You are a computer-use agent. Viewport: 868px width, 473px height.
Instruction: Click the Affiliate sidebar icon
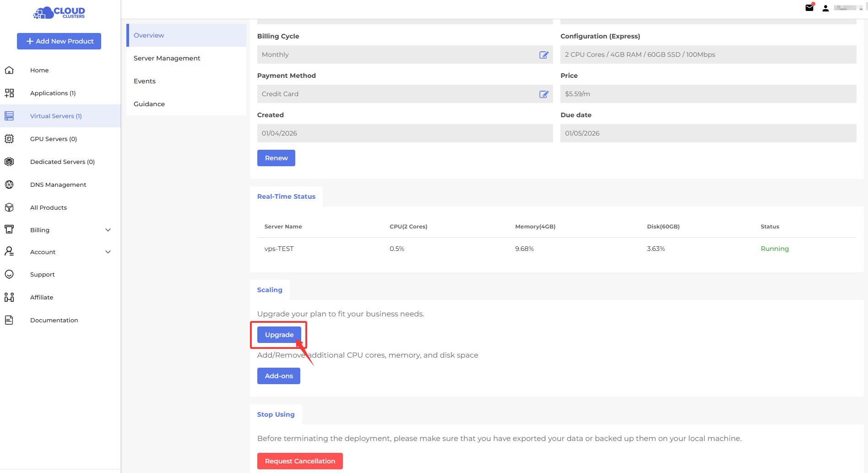(x=9, y=297)
